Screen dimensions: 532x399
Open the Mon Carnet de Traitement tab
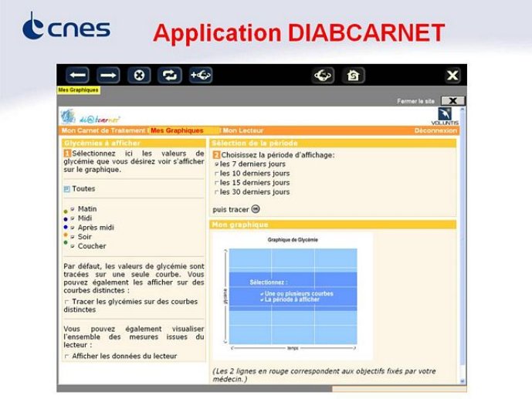[x=103, y=130]
